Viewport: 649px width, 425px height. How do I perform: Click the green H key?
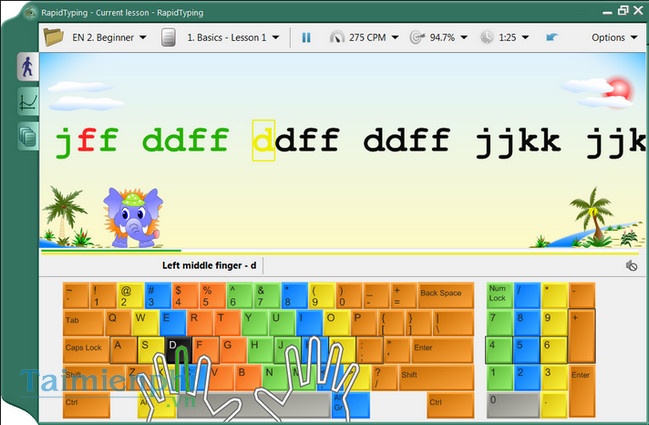click(x=260, y=350)
